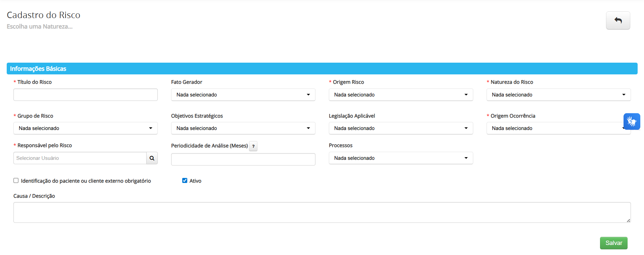Expand the Grupo de Risco dropdown
This screenshot has height=255, width=644.
coord(85,128)
